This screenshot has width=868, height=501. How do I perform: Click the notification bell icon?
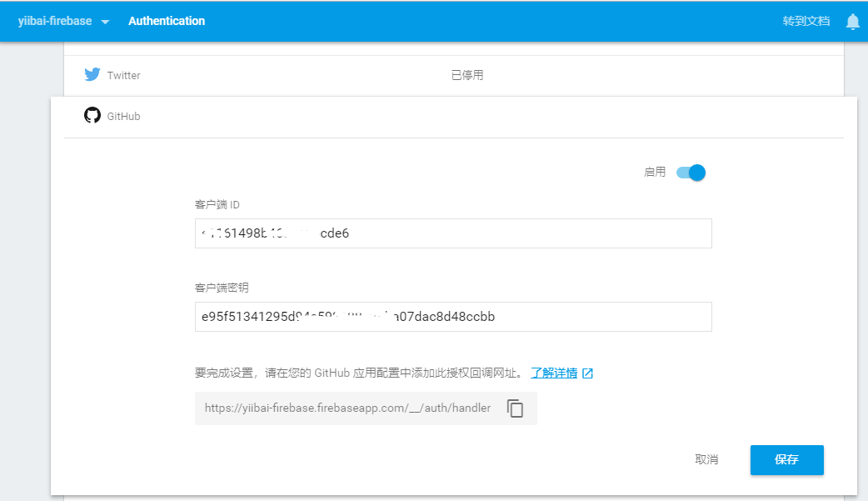852,22
